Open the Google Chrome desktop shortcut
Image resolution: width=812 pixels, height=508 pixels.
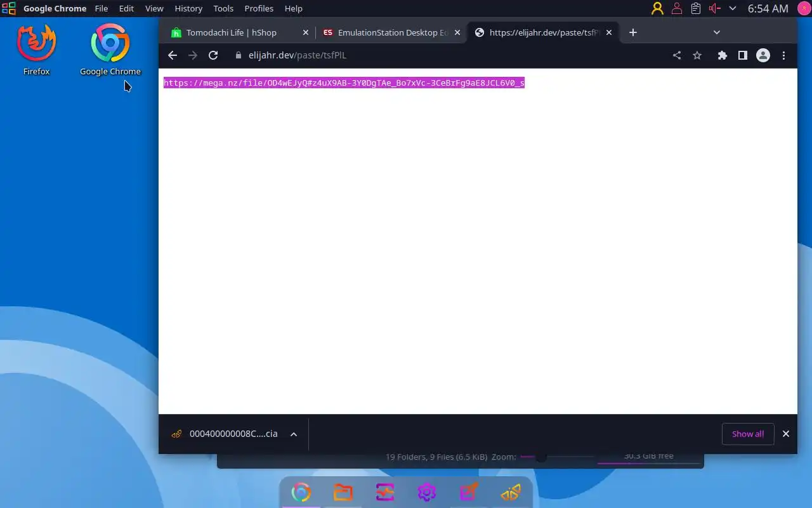coord(110,50)
